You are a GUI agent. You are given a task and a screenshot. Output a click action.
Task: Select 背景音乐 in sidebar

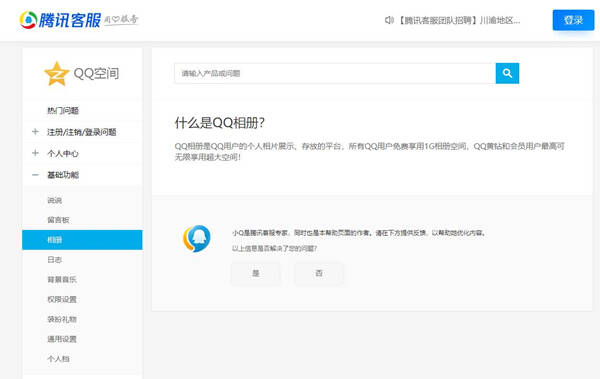click(62, 279)
